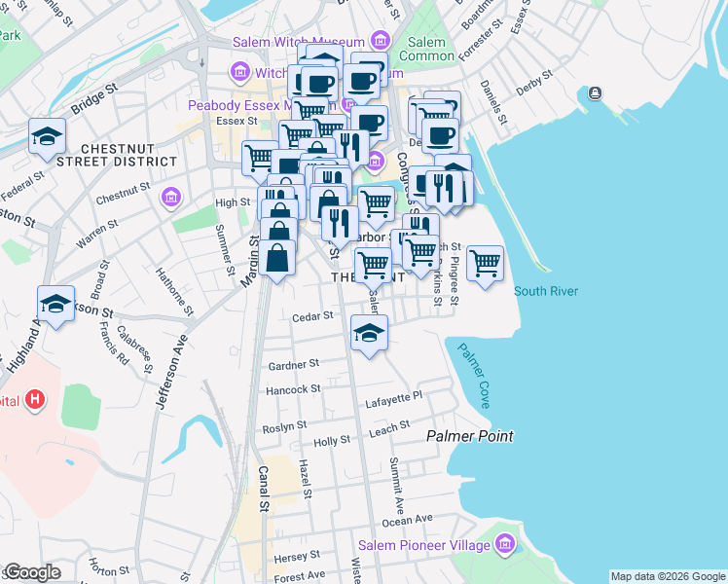Click the Chestnut Street District label
The image size is (728, 584).
click(117, 155)
